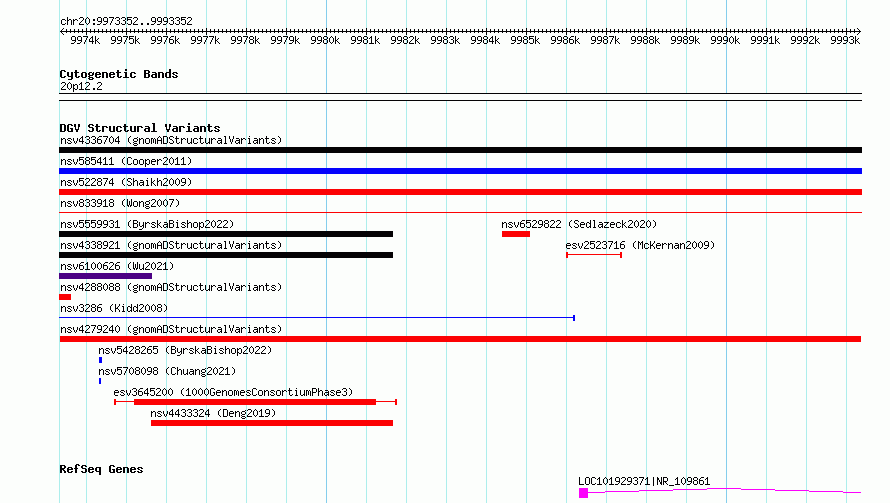Open nsv5708098 (Chuang2021) label
Image resolution: width=890 pixels, height=503 pixels.
[167, 371]
